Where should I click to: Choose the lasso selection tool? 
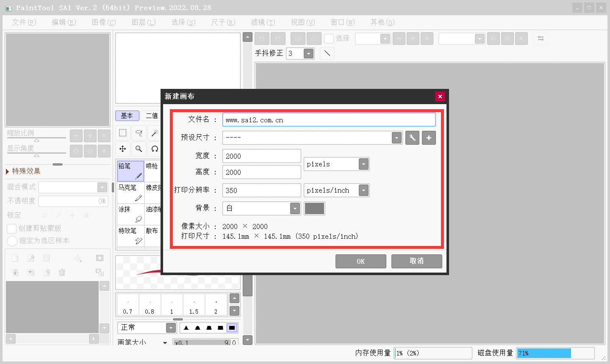point(139,133)
